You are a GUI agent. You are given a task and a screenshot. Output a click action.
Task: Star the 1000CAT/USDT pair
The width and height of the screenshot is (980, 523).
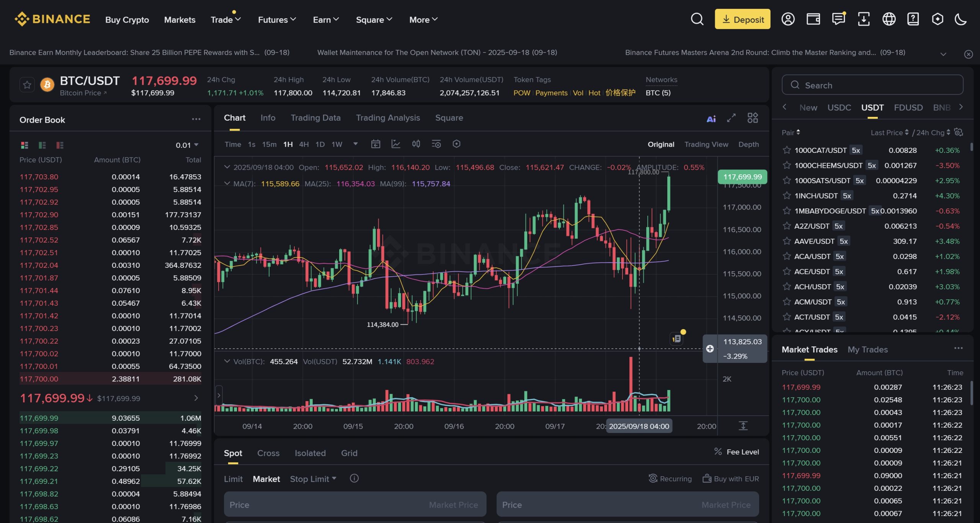pos(787,150)
